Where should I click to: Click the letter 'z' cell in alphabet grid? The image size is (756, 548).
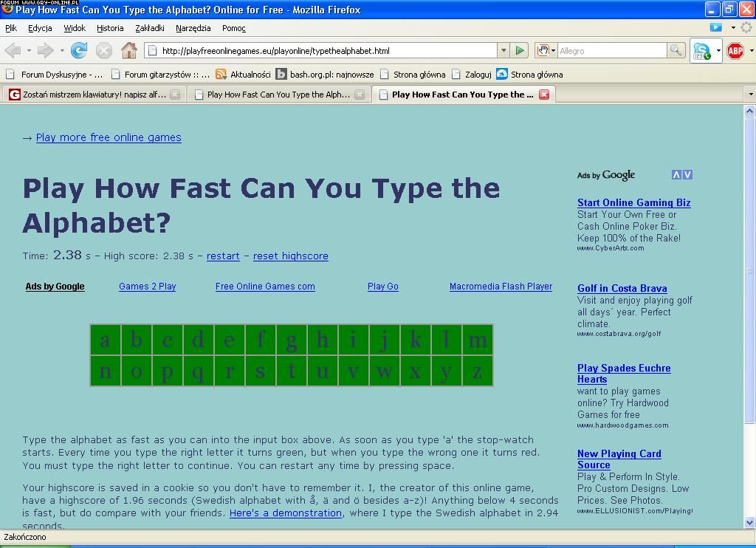pos(478,371)
